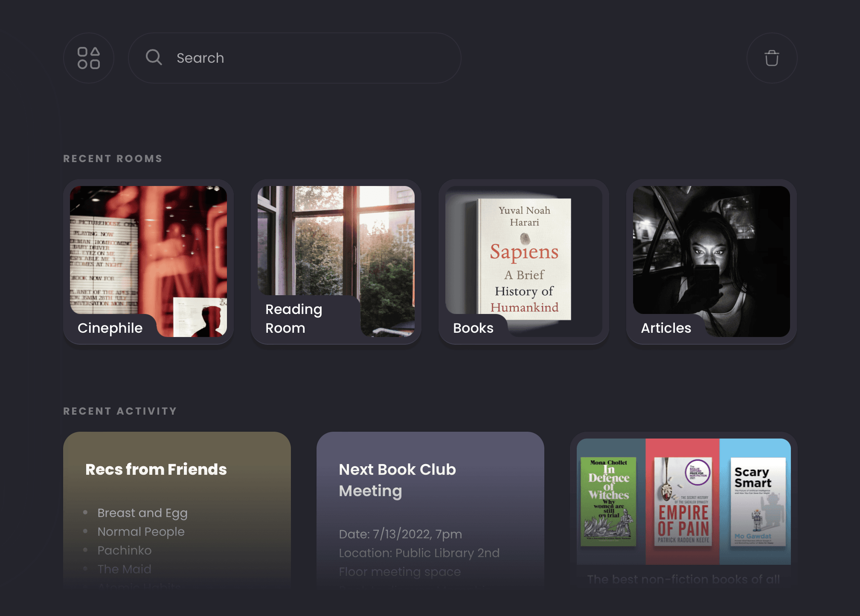860x616 pixels.
Task: Open the shapes grid menu icon
Action: click(89, 58)
